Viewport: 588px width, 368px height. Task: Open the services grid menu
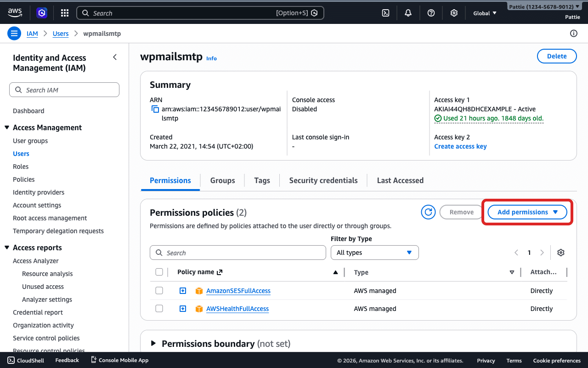click(x=65, y=13)
